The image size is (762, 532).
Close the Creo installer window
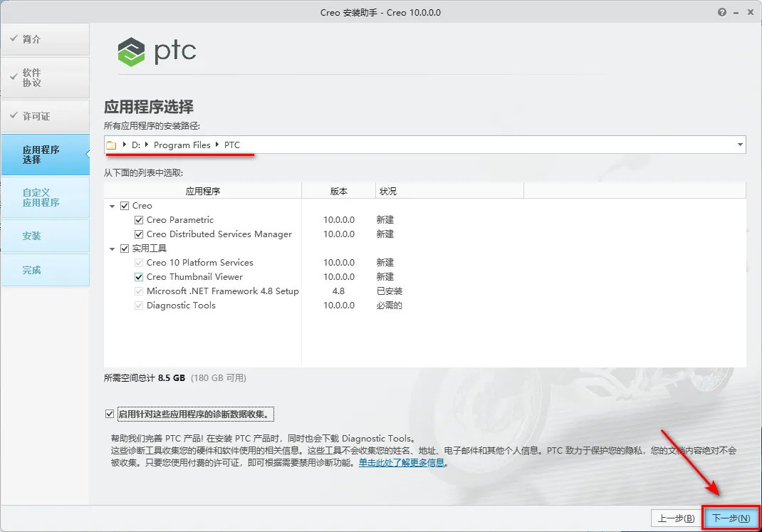751,12
